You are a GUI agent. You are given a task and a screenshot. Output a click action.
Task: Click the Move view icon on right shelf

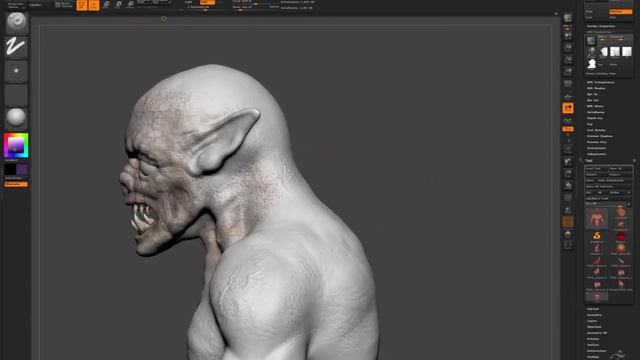pyautogui.click(x=568, y=162)
